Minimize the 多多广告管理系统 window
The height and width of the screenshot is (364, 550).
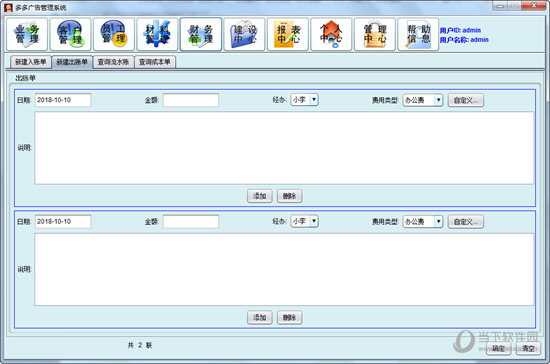pyautogui.click(x=501, y=6)
